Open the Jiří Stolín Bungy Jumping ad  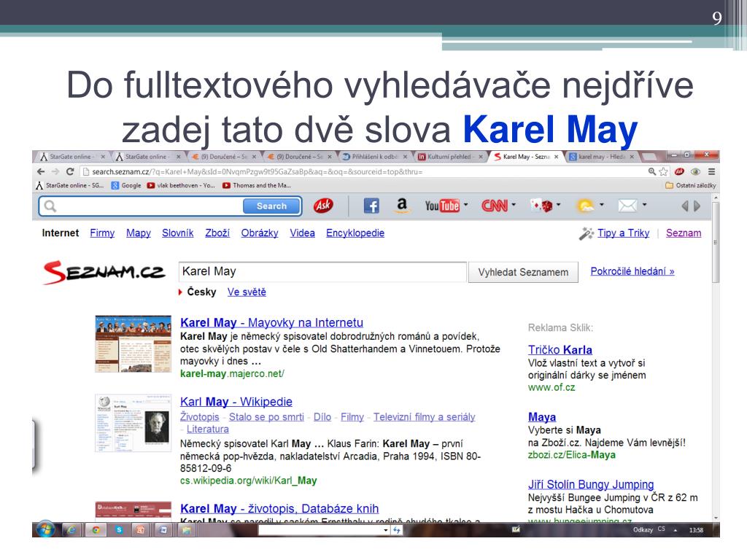coord(591,484)
